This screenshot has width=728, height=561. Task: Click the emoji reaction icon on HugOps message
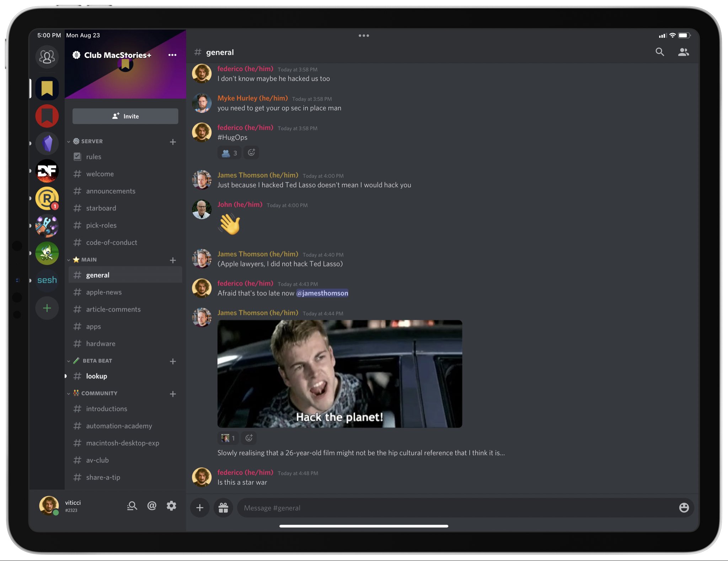coord(252,153)
